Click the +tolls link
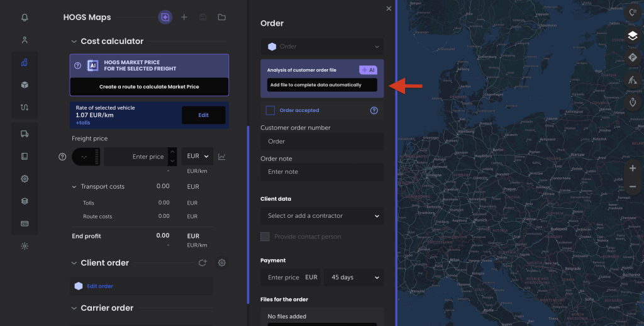 point(83,123)
